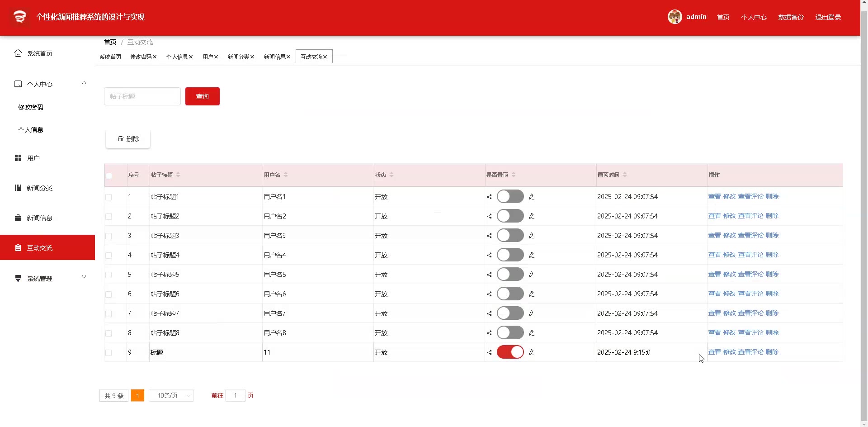Click the share icon in row 5
This screenshot has height=427, width=868.
click(489, 275)
